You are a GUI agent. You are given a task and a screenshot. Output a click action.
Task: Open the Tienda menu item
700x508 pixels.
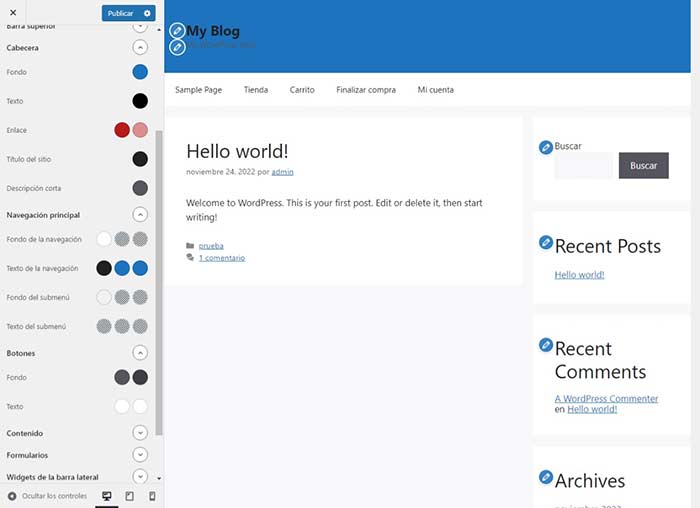tap(256, 90)
